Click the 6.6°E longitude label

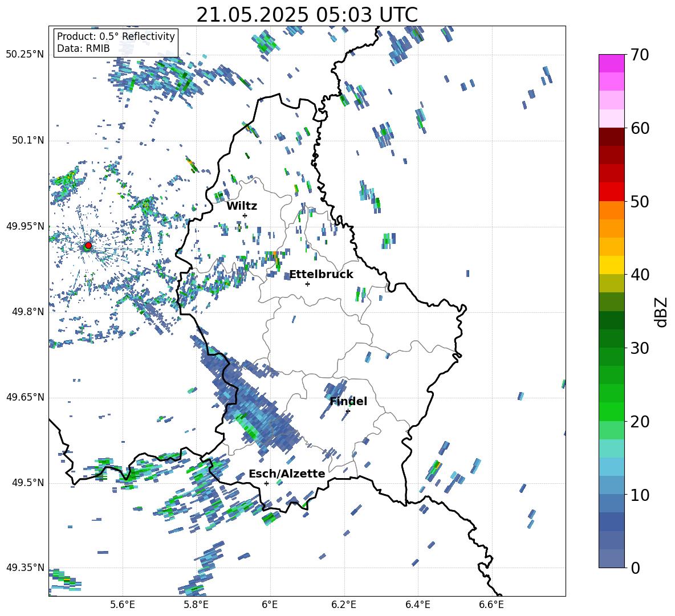click(491, 605)
